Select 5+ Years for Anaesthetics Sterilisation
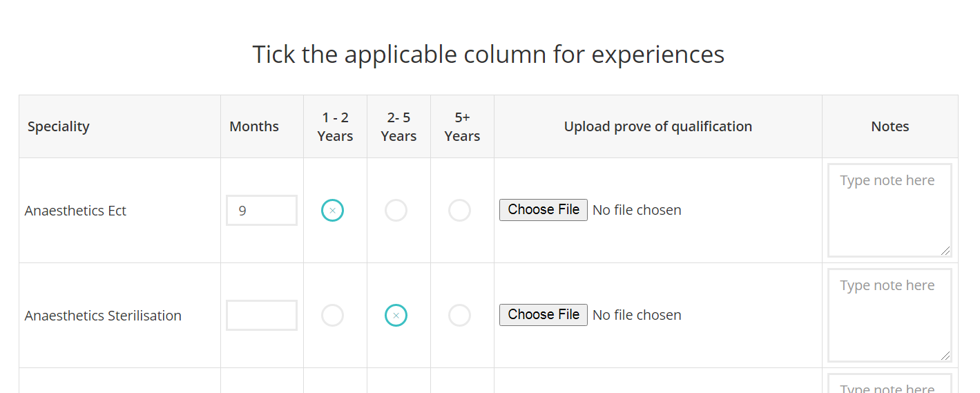This screenshot has width=980, height=393. click(459, 316)
